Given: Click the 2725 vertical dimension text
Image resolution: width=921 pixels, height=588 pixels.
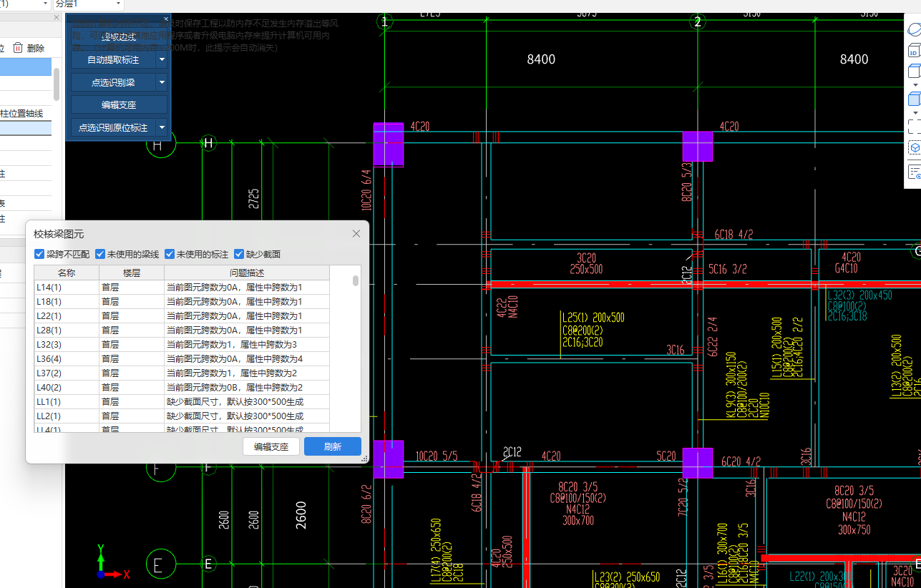Looking at the screenshot, I should pos(254,198).
